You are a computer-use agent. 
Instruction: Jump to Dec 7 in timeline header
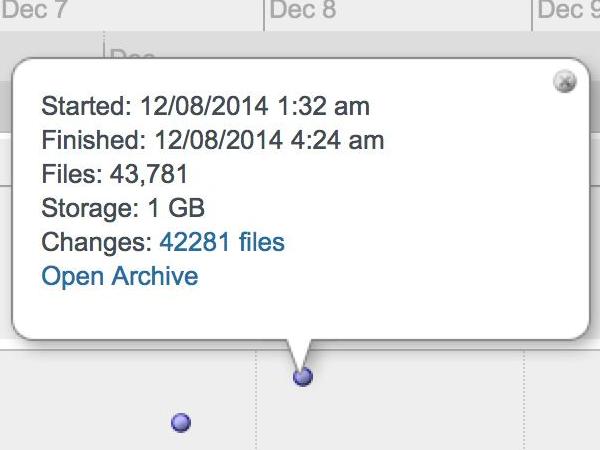coord(34,9)
